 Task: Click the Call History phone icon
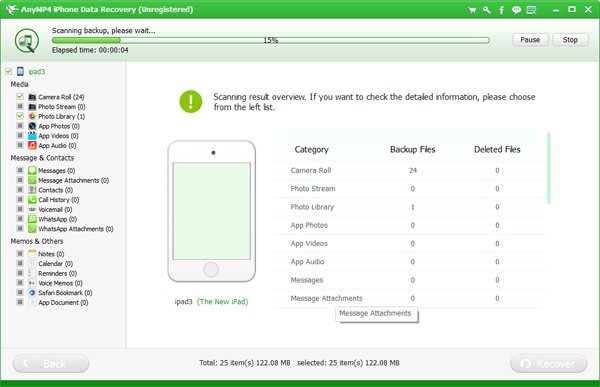[32, 199]
